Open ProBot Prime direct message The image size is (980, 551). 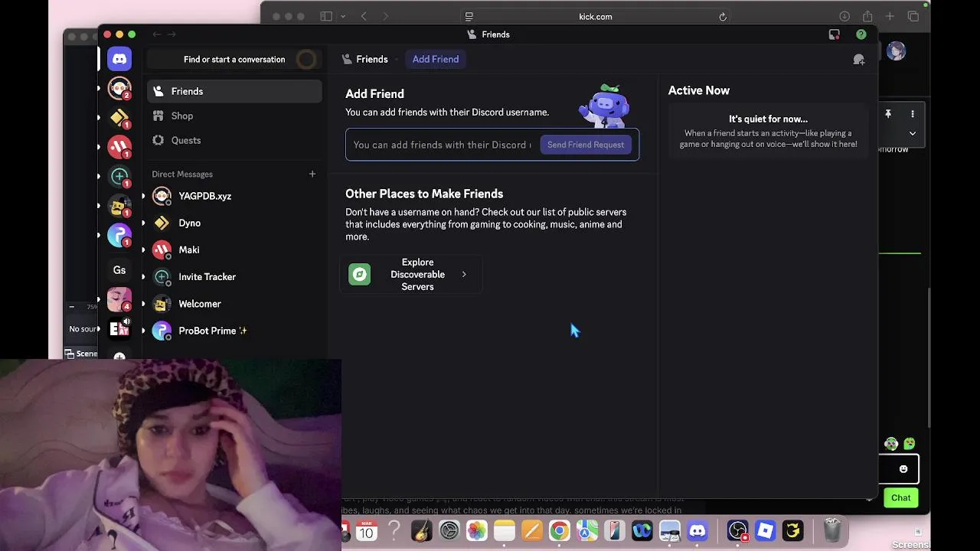click(234, 331)
